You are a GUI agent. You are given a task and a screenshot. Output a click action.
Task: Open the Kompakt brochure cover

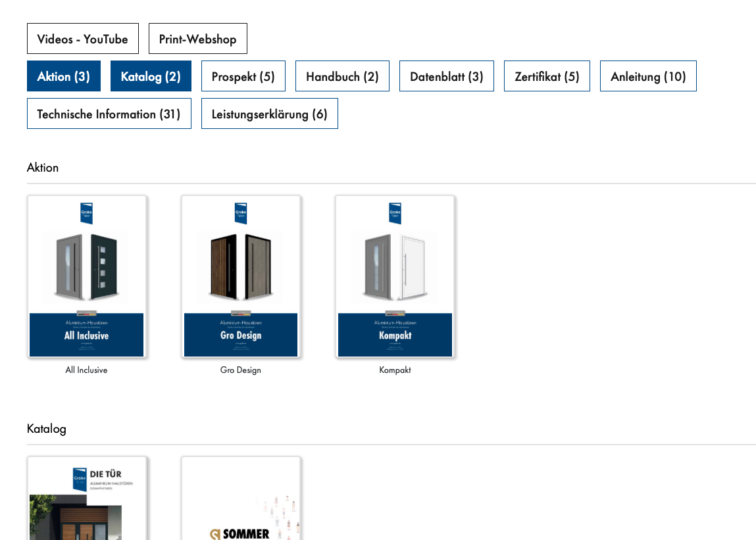395,276
